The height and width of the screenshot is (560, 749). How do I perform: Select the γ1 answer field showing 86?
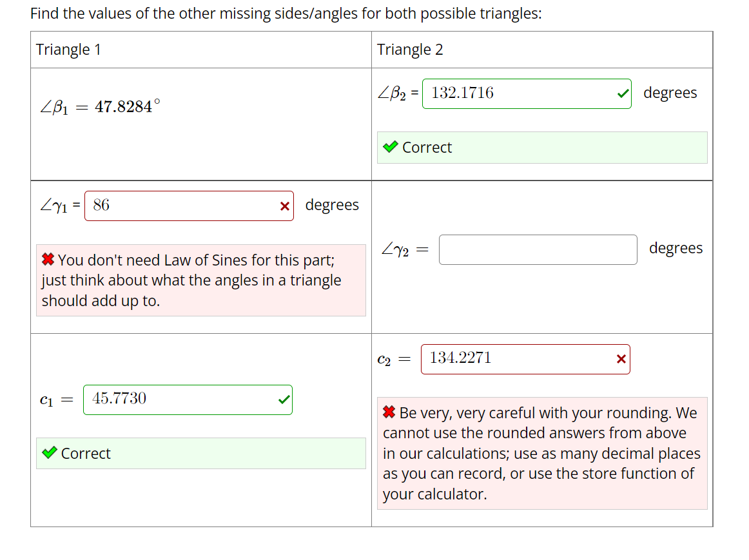[x=187, y=206]
